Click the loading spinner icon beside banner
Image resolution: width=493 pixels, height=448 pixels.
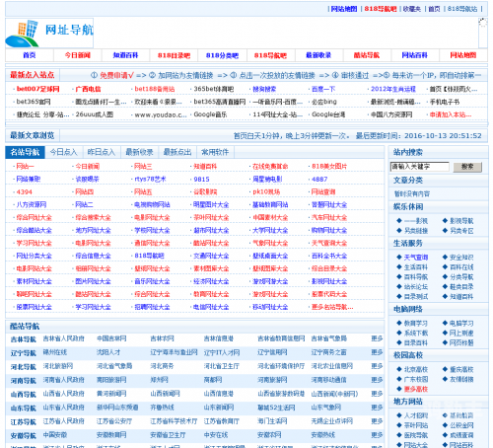click(483, 23)
